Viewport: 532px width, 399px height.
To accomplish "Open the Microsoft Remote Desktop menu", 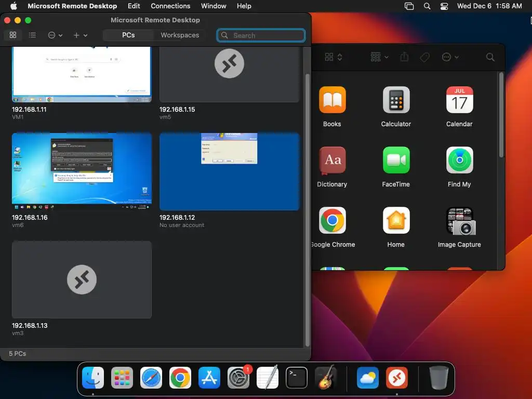I will point(72,6).
